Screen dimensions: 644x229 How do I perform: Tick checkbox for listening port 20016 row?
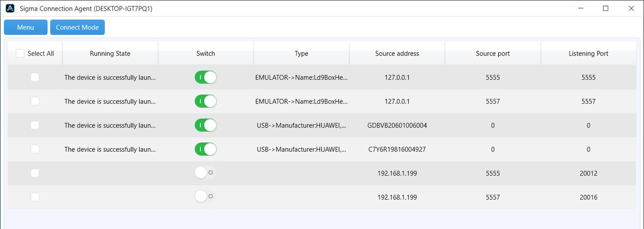35,197
